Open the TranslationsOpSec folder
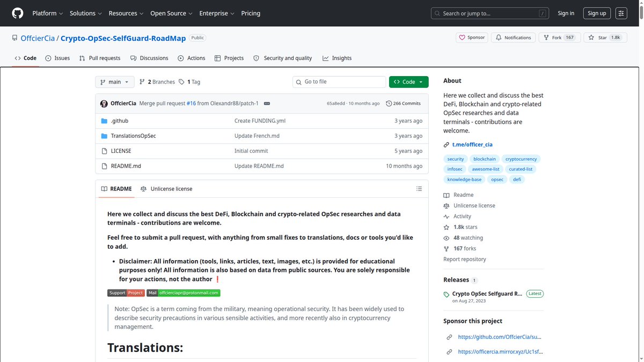644x362 pixels. tap(133, 136)
